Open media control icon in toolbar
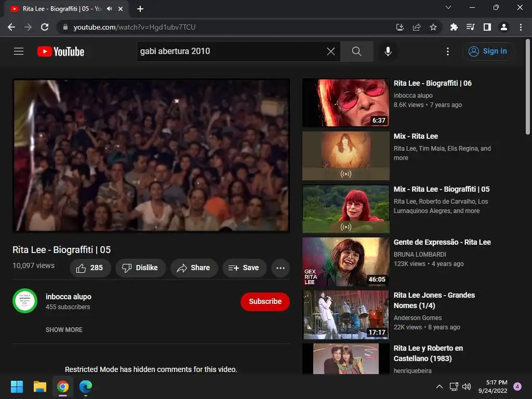 [x=470, y=27]
